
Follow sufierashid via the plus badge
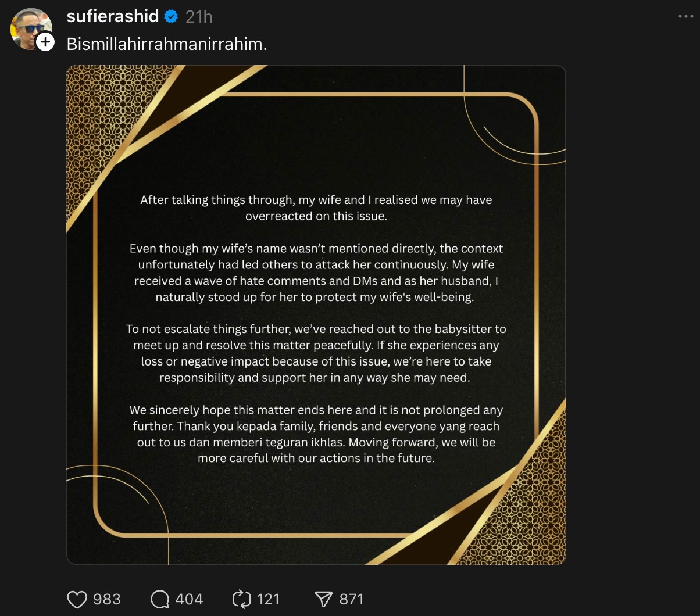click(44, 42)
